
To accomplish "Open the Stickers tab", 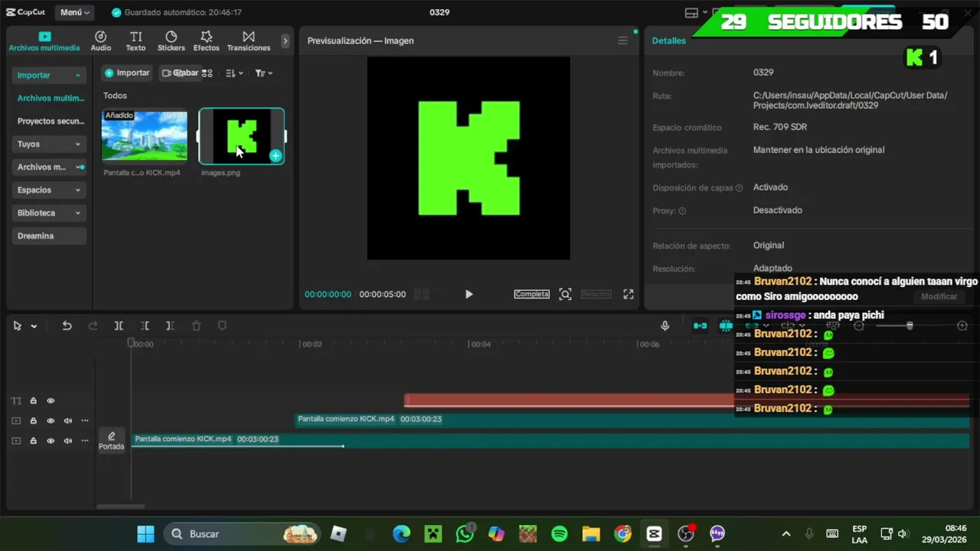I will coord(171,41).
